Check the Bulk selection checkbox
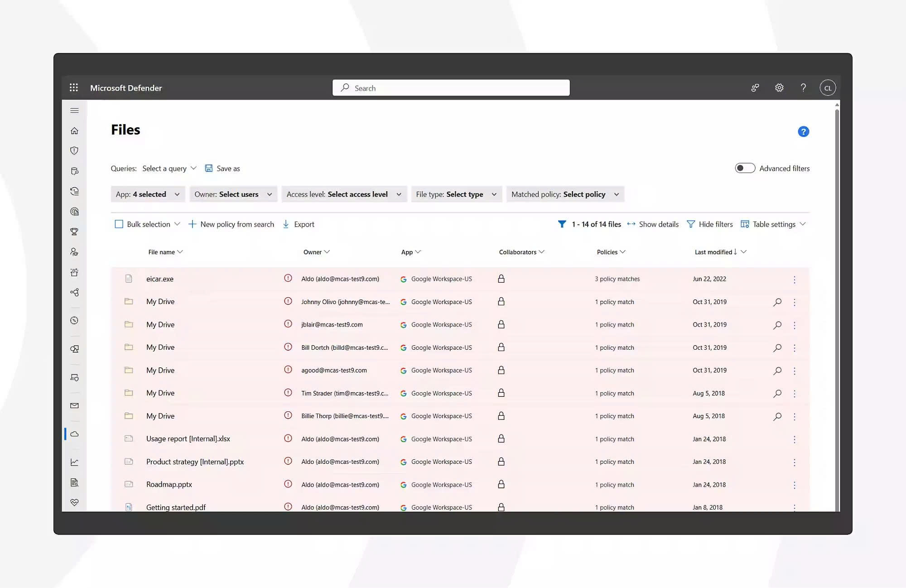Screen dimensions: 906x588 [119, 224]
